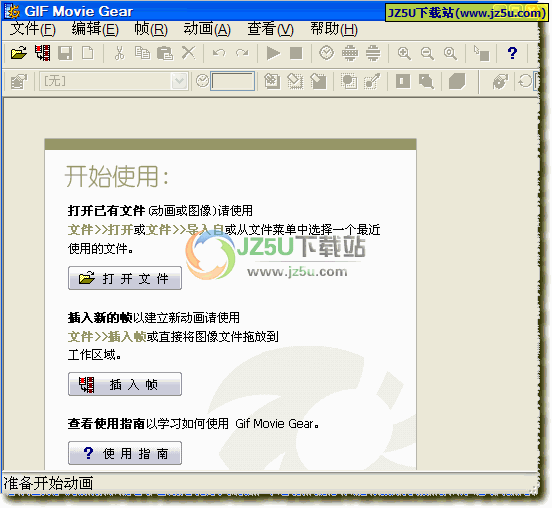Click the Redo arrow icon
This screenshot has width=552, height=508.
242,53
